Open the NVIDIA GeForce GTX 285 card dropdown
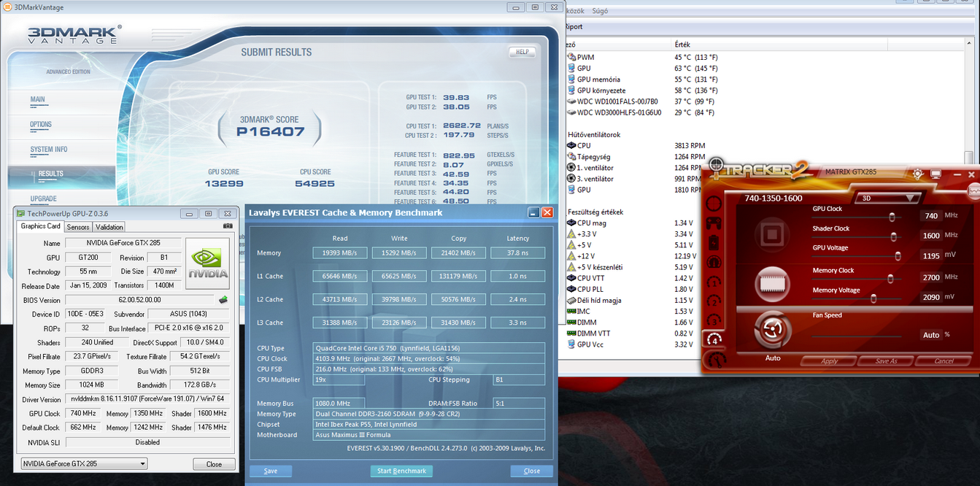Viewport: 980px width, 486px height. [84, 463]
